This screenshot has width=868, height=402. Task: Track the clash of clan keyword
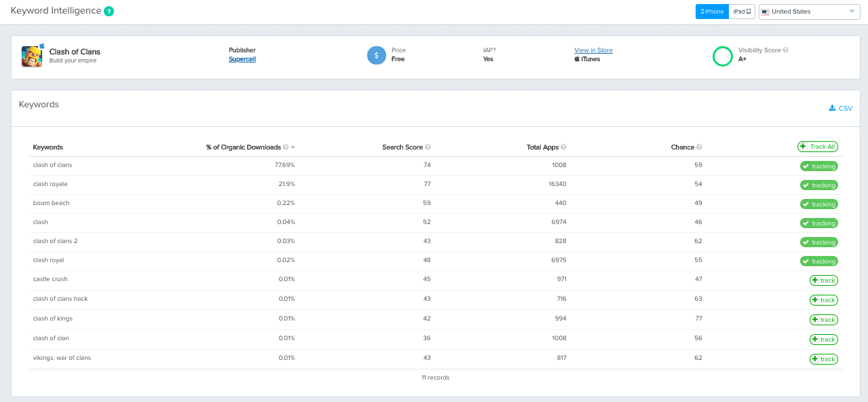pos(823,340)
